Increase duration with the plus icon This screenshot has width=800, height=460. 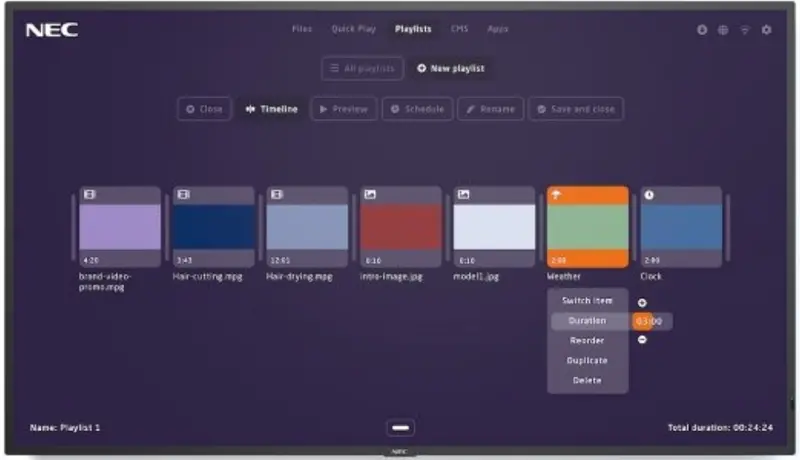click(642, 303)
